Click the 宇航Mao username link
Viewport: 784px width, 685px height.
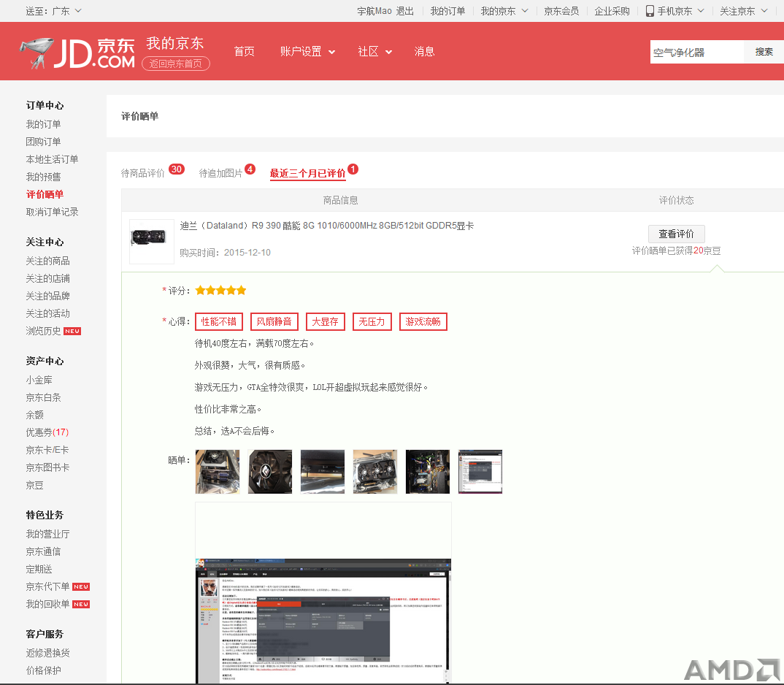[374, 11]
